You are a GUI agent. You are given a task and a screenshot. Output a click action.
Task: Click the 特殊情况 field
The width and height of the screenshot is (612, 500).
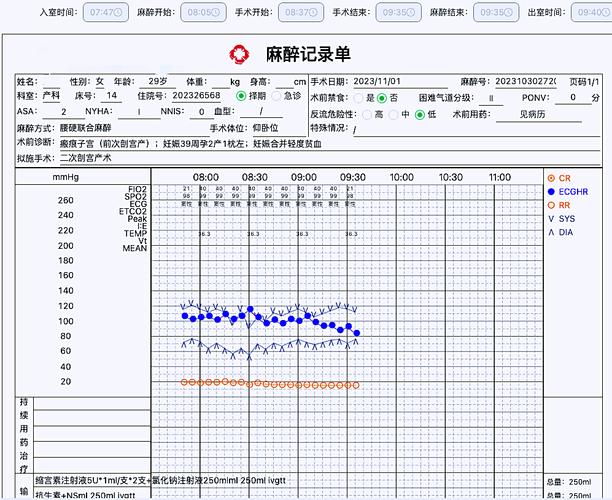click(x=476, y=130)
